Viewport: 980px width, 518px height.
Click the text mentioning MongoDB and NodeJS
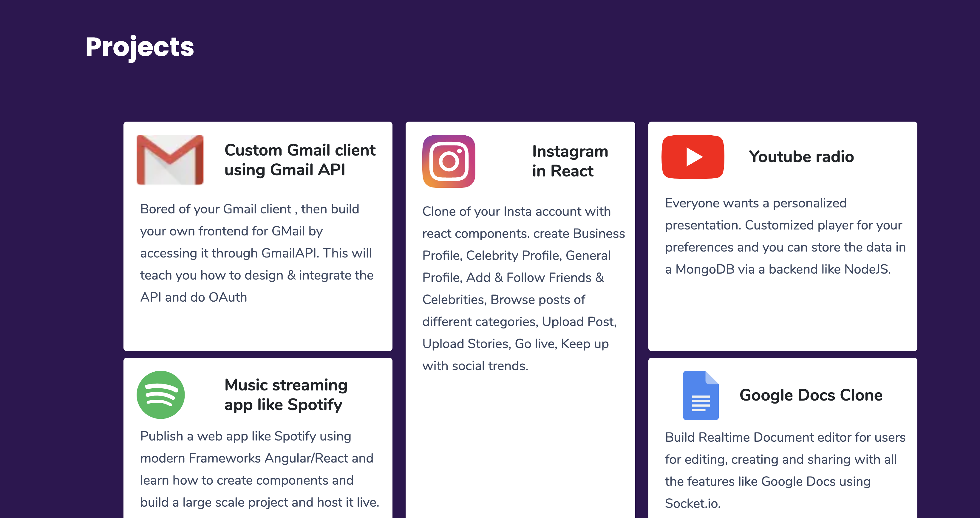tap(777, 269)
